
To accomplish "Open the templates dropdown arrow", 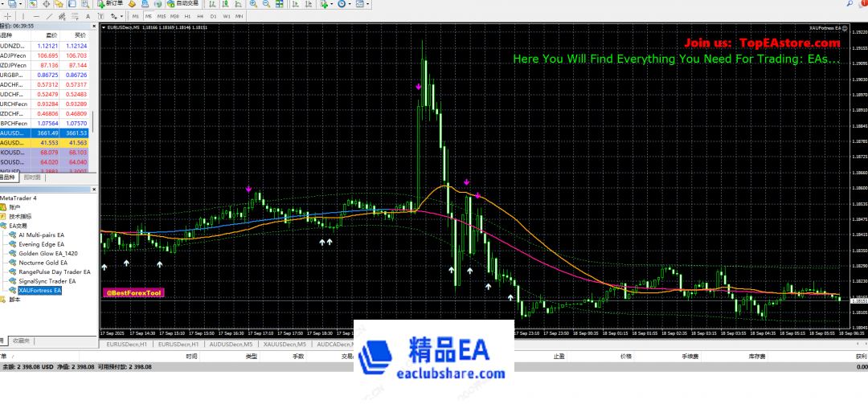I will (x=368, y=4).
